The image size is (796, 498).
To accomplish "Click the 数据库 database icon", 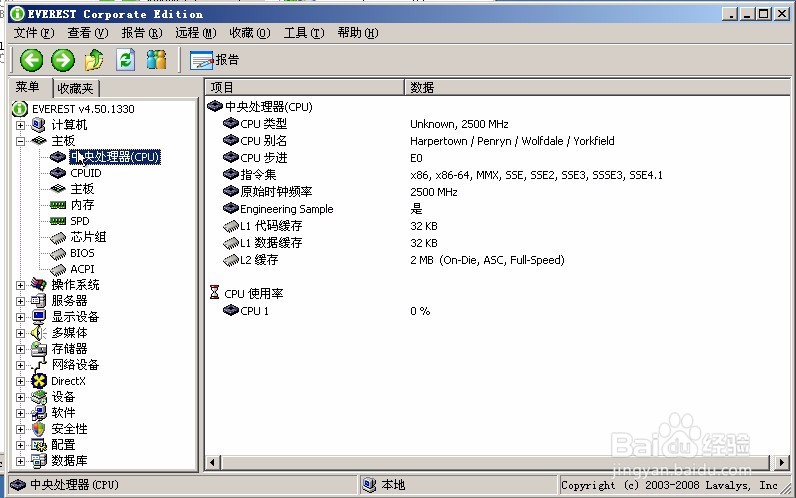I will 39,461.
